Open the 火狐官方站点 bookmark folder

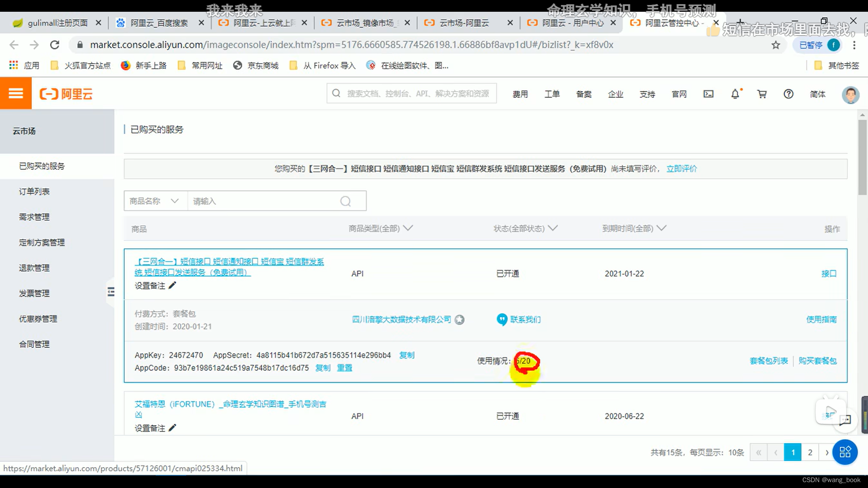point(80,66)
